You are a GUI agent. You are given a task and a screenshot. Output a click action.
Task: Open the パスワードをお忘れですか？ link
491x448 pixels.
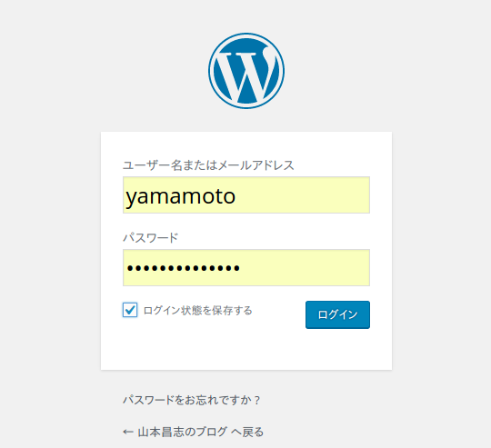(191, 400)
